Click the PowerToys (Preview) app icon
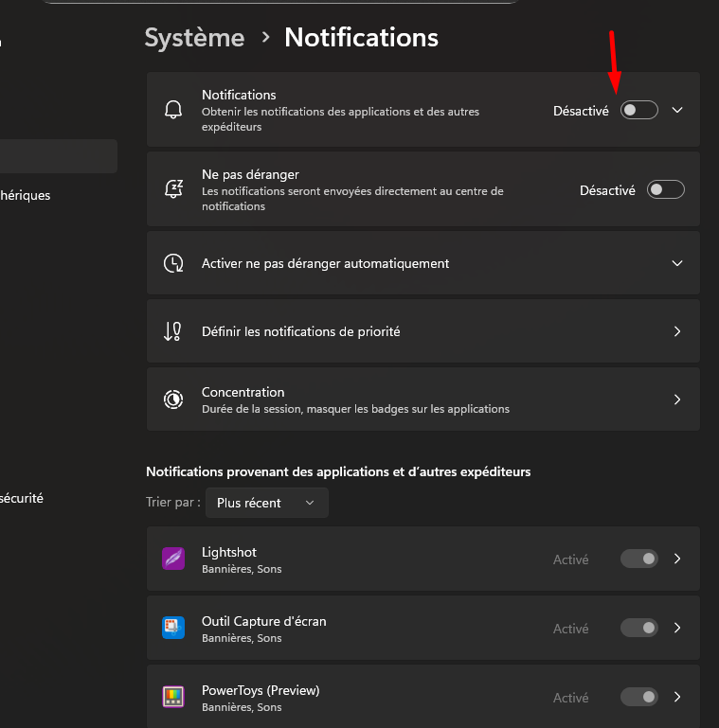 173,697
